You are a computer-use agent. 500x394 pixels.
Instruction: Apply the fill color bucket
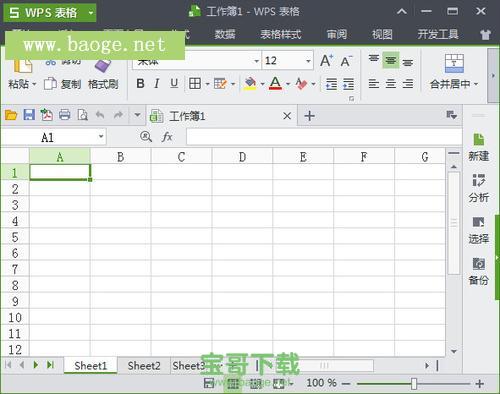[250, 83]
